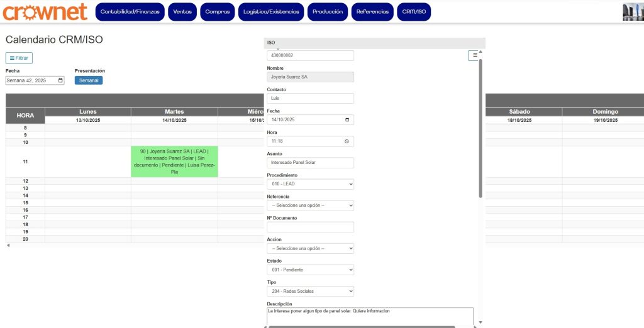The height and width of the screenshot is (328, 644).
Task: Click the Filtrar button
Action: (19, 58)
